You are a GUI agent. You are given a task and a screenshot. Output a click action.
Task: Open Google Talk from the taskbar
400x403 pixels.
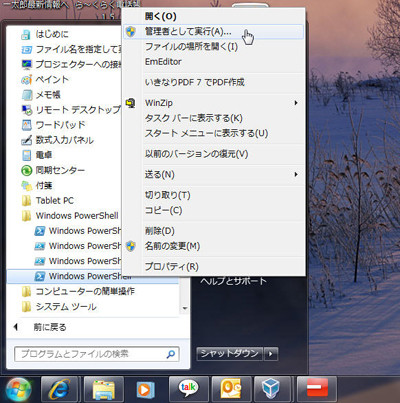click(x=189, y=389)
